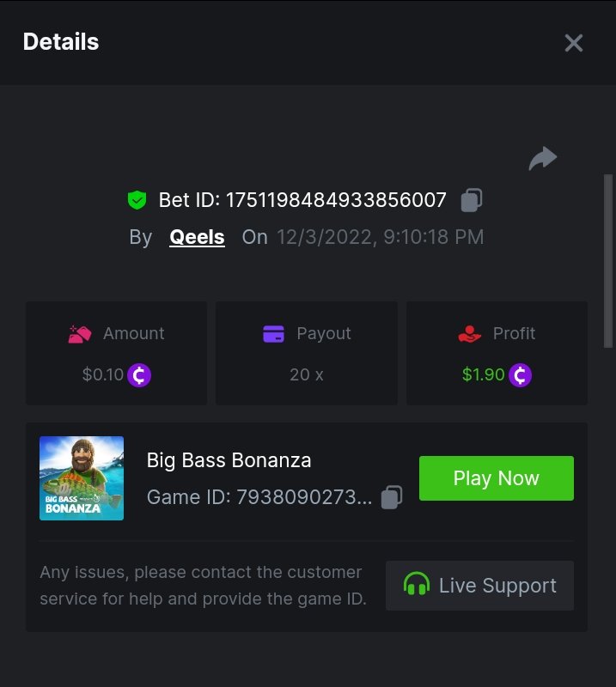
Task: Click the red Profit hand icon
Action: click(x=470, y=334)
